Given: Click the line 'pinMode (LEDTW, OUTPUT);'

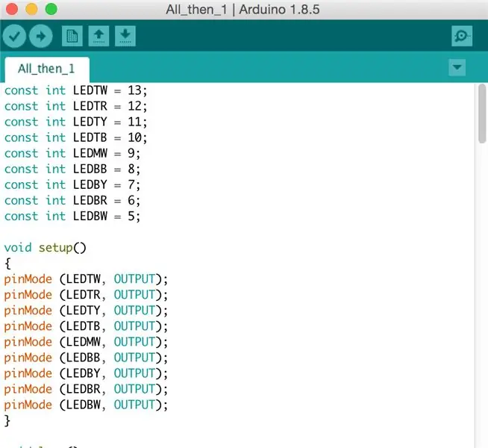Looking at the screenshot, I should [86, 279].
